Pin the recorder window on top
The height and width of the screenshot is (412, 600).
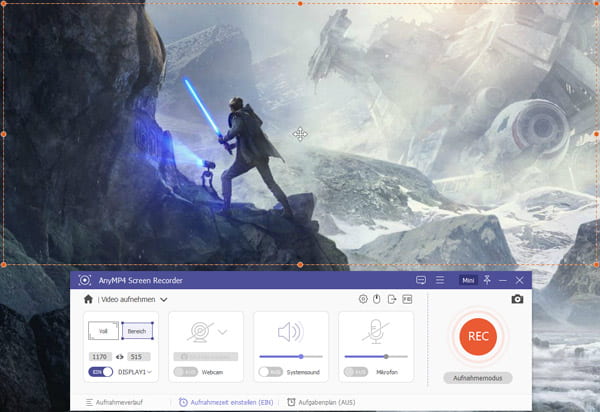coord(487,280)
